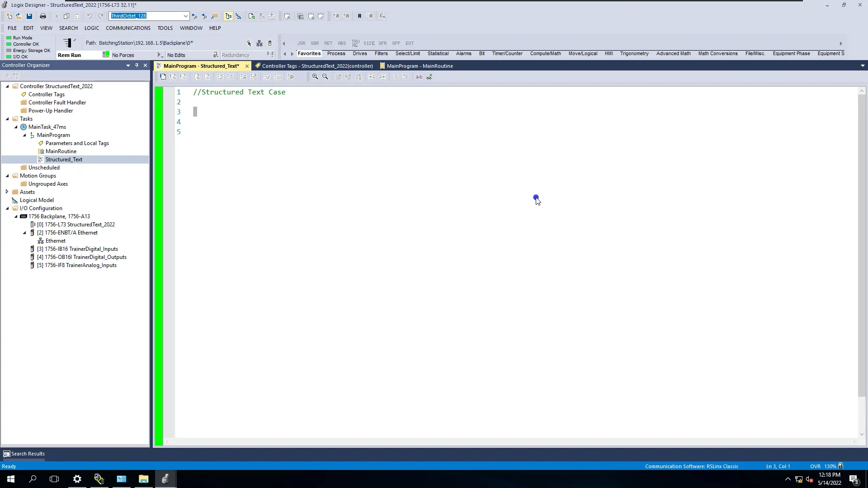Zoom out on the structured text editor
868x488 pixels.
[325, 77]
